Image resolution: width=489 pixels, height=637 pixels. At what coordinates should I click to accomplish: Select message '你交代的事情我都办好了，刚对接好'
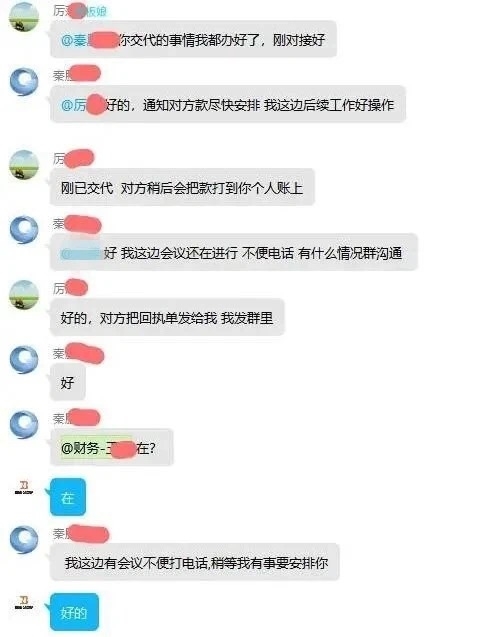click(x=193, y=40)
